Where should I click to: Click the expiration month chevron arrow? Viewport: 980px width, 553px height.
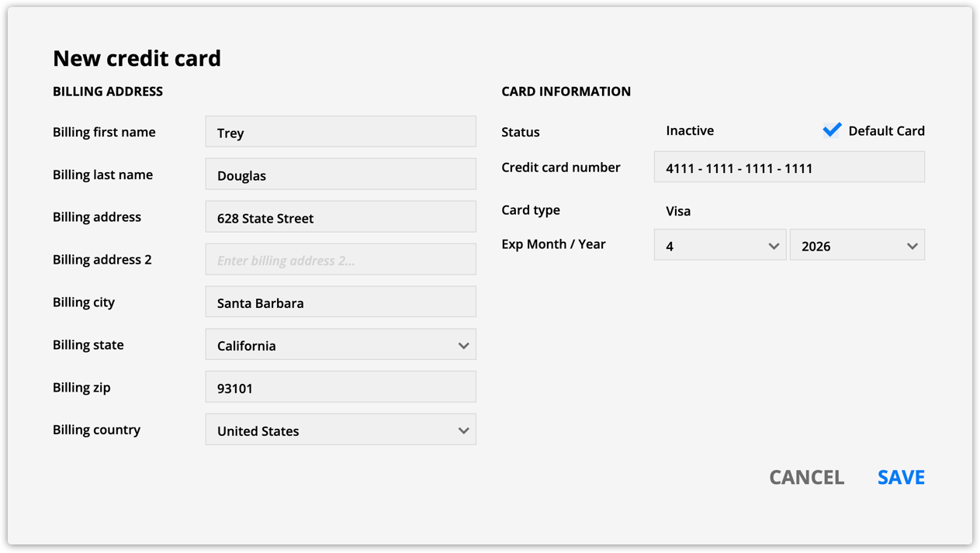pyautogui.click(x=774, y=246)
